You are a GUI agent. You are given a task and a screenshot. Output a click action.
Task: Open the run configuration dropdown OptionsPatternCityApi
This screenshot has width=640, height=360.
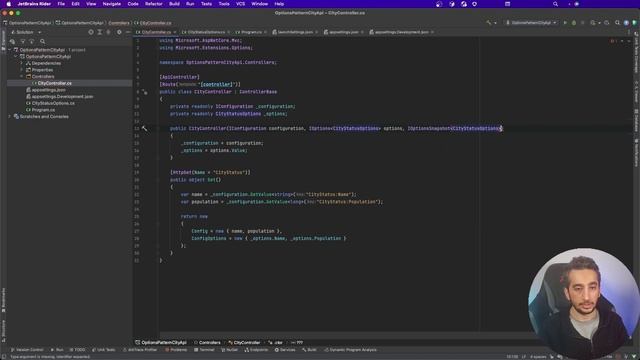tap(531, 23)
